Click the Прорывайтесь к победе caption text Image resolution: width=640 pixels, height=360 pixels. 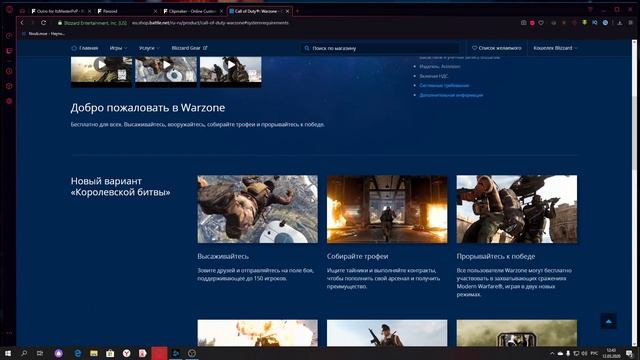tap(496, 256)
